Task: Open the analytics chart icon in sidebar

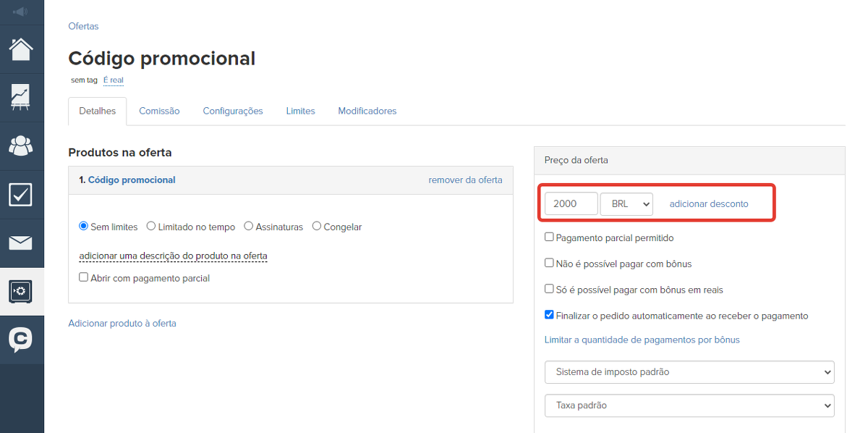Action: pos(21,97)
